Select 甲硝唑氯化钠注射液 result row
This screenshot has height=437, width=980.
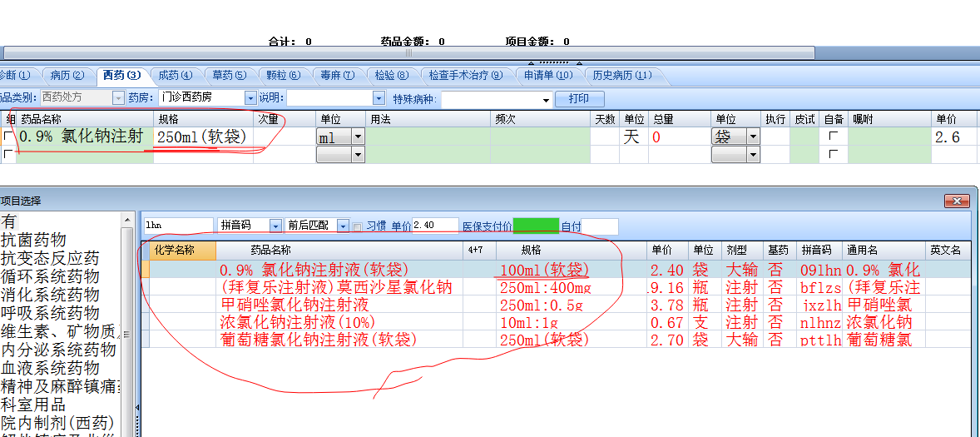[556, 305]
